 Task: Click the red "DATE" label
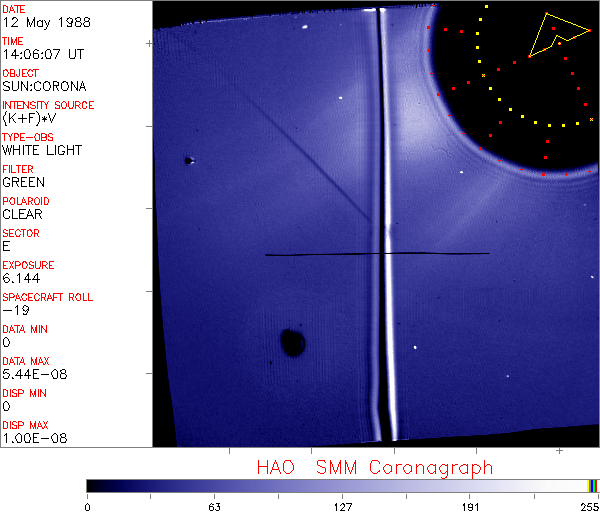pos(13,10)
